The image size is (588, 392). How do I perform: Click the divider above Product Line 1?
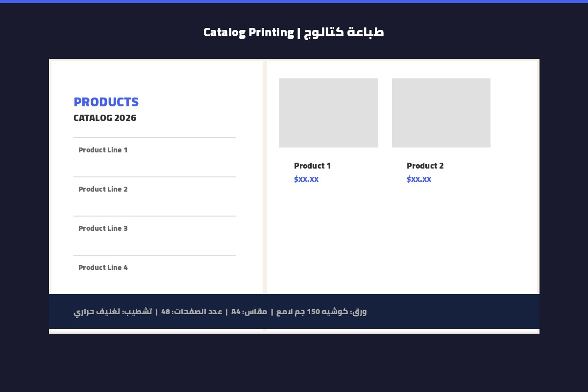click(154, 138)
